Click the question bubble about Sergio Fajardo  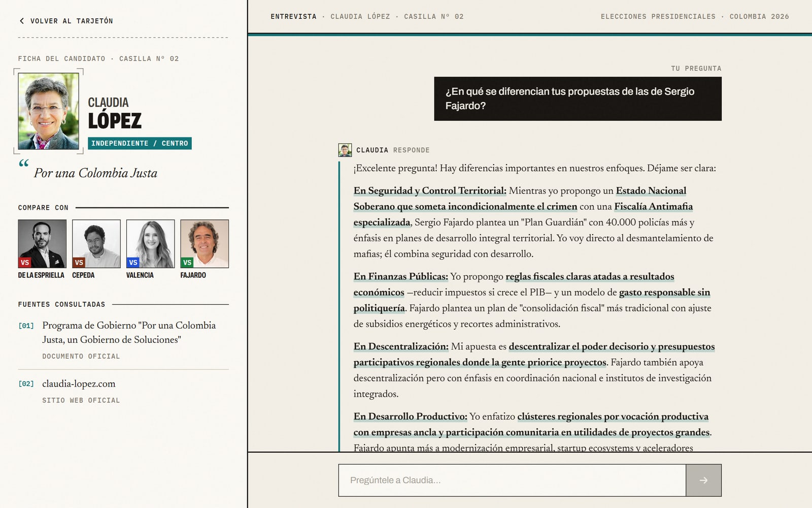pos(578,99)
